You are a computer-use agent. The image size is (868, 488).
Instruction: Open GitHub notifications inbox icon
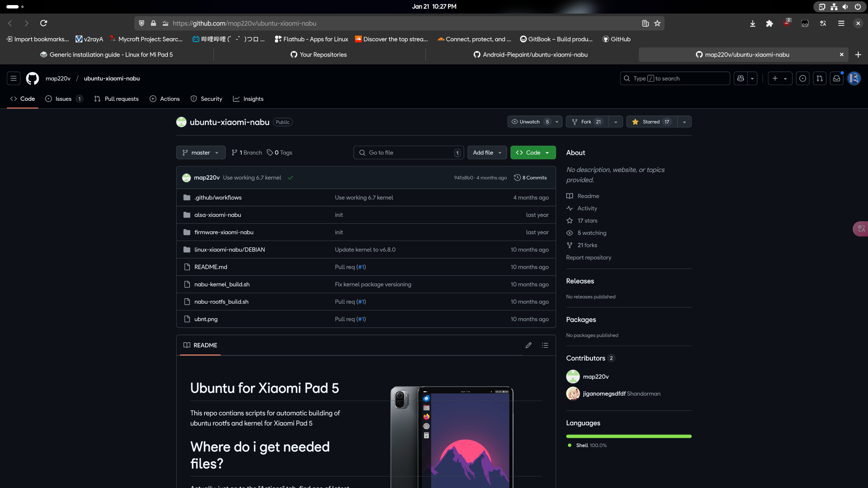[x=836, y=78]
